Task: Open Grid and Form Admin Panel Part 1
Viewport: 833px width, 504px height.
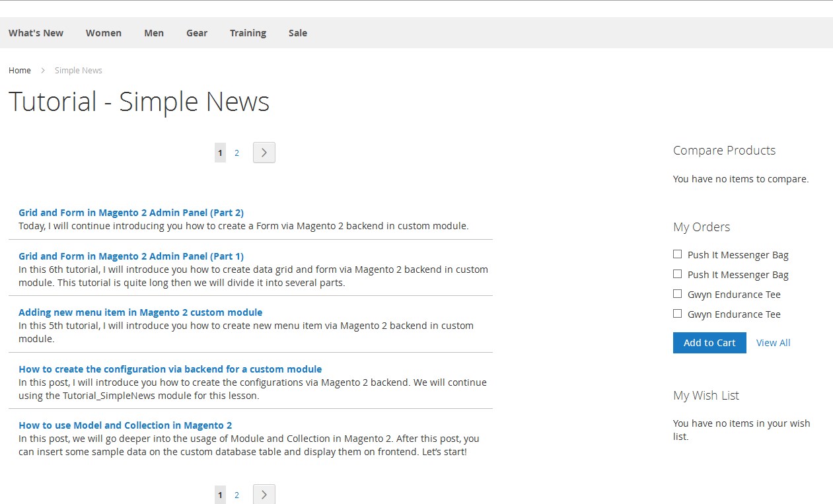Action: tap(131, 256)
